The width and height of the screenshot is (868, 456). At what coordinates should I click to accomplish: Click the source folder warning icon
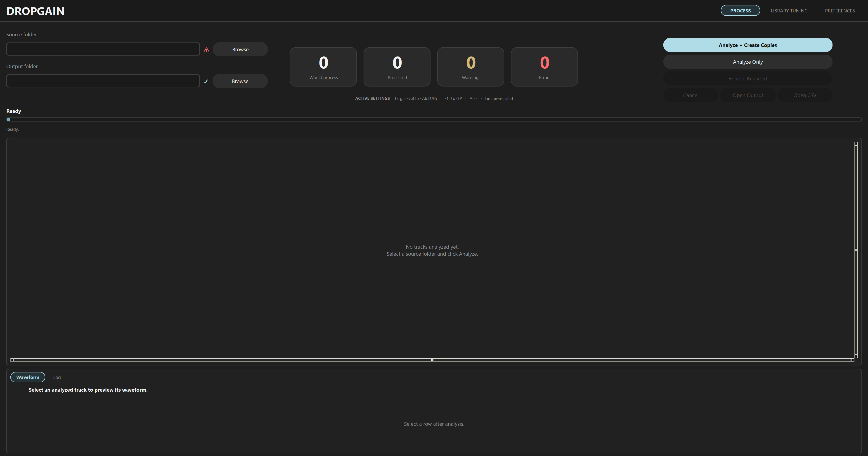tap(207, 50)
